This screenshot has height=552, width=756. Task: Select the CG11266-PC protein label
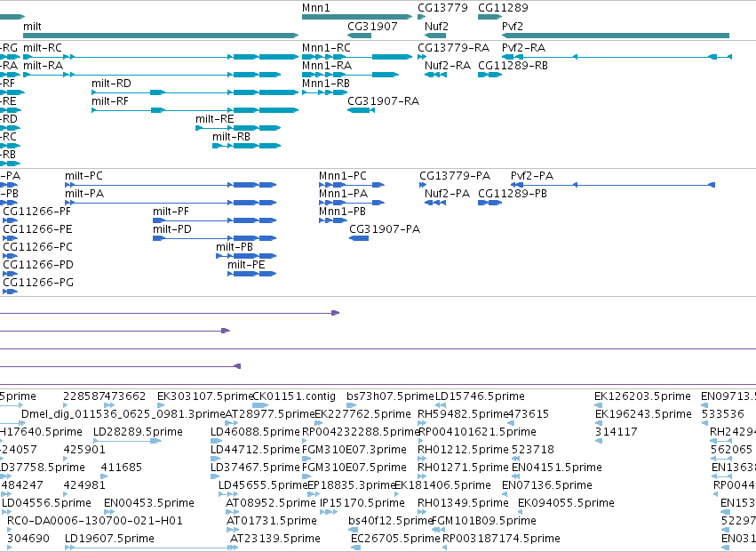pos(37,247)
